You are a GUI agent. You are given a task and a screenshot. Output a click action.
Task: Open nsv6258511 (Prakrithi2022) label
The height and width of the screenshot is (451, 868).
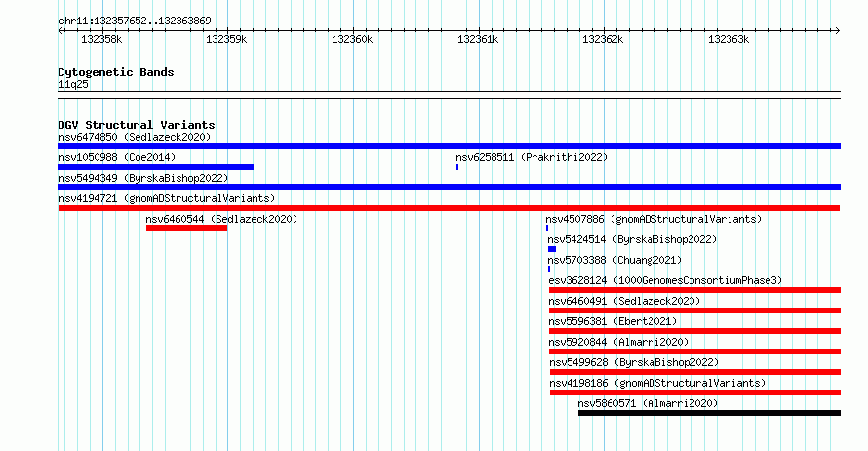pos(532,157)
